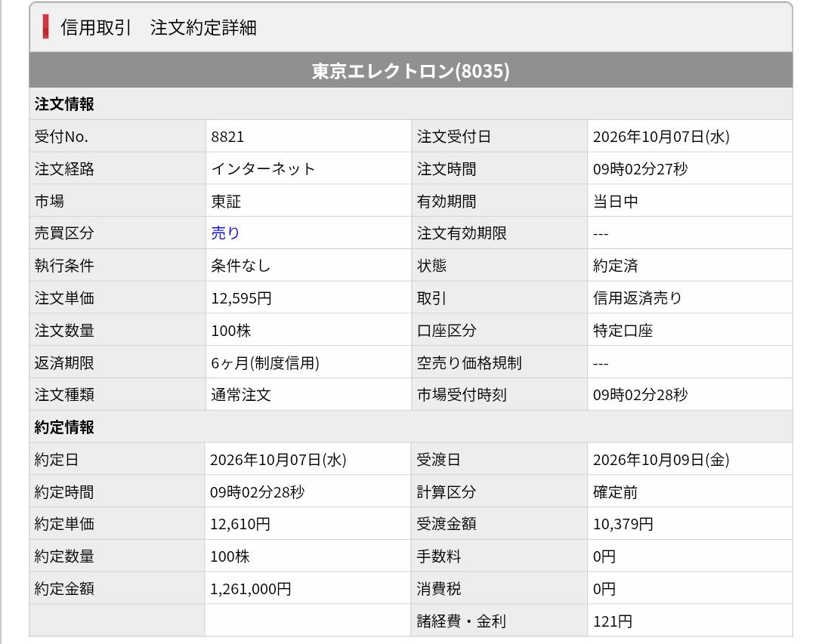The image size is (816, 644).
Task: Select the 注文受付日 date value
Action: tap(661, 137)
